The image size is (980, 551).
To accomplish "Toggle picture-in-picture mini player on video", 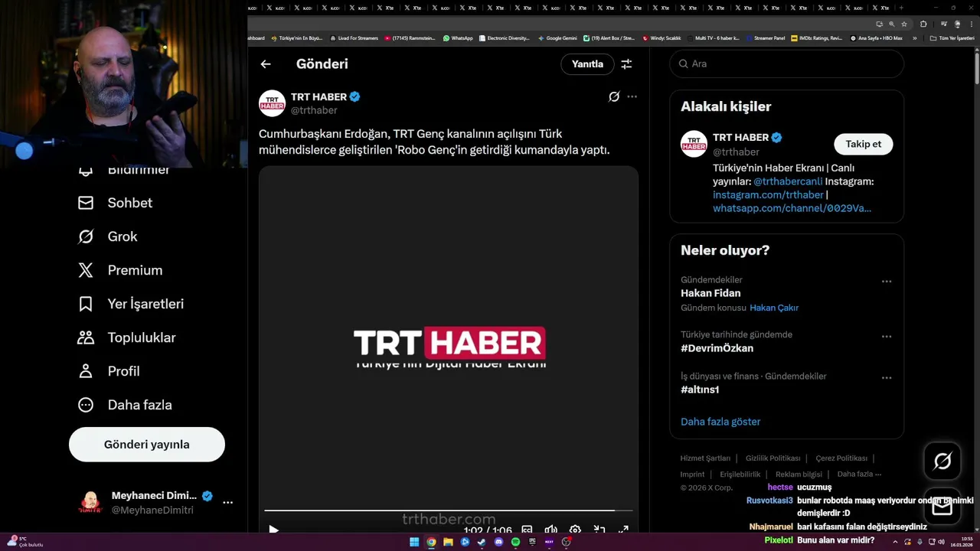I will pyautogui.click(x=599, y=530).
